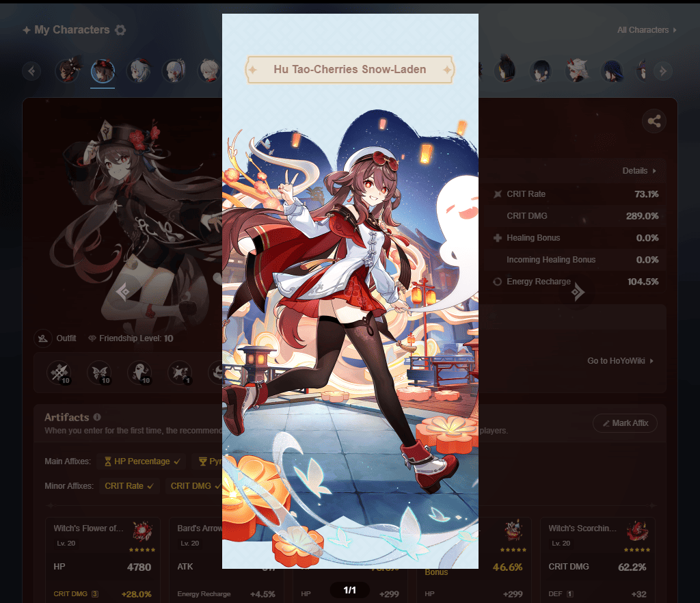Screen dimensions: 700x603
Task: Click Friendship Level: 10 label
Action: pyautogui.click(x=131, y=338)
